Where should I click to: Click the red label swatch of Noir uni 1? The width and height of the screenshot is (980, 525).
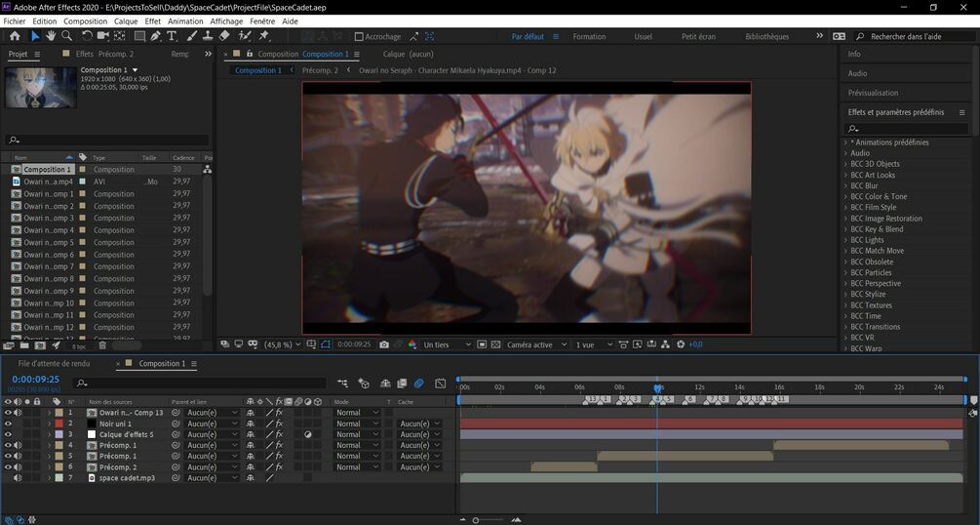point(59,424)
